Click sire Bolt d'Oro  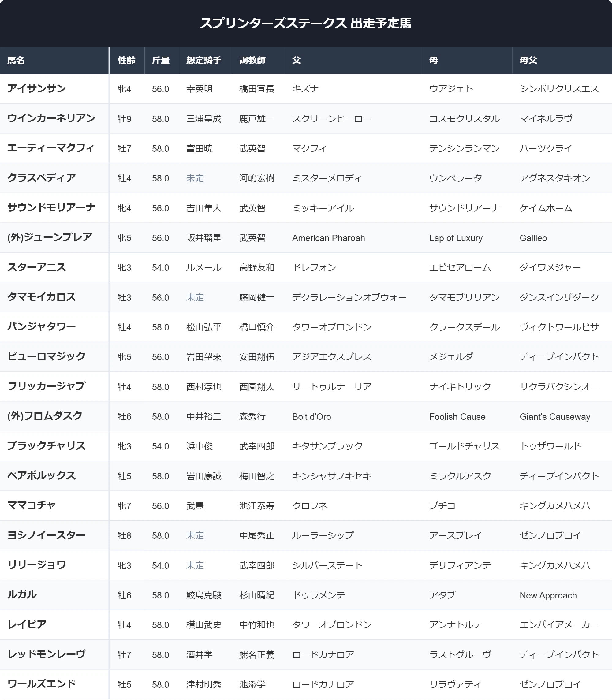[x=312, y=417]
